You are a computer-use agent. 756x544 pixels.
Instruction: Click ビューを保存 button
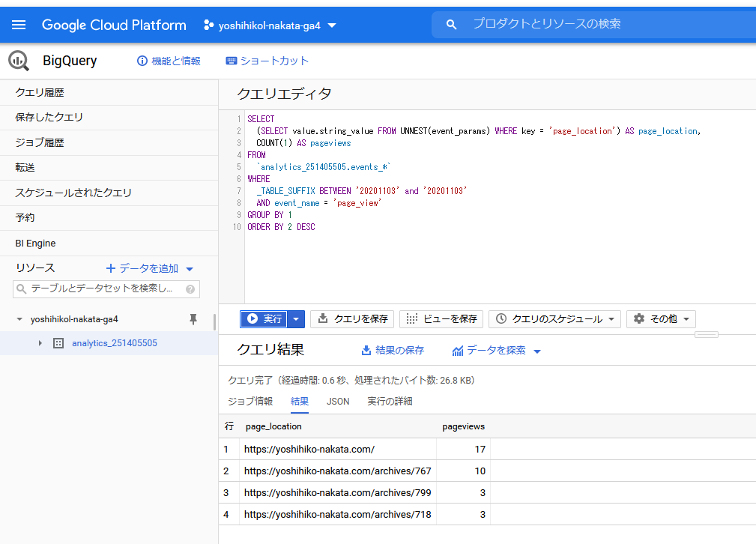441,318
